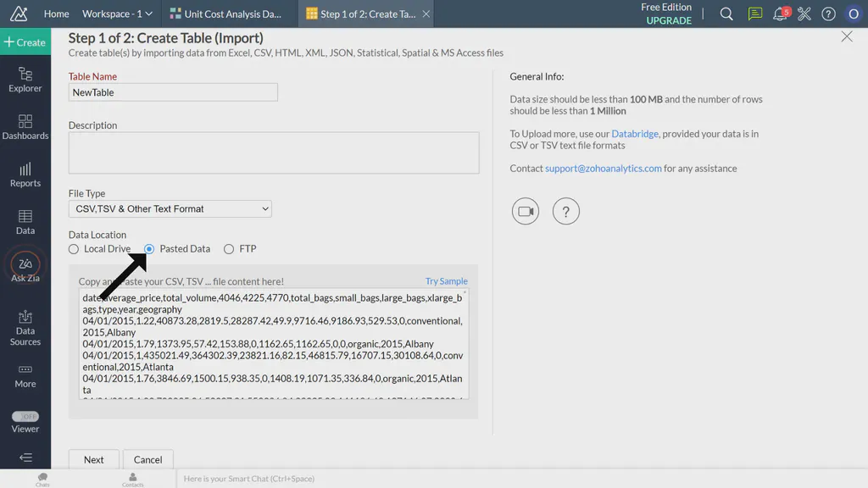Collapse the left sidebar with the chevron
The height and width of the screenshot is (488, 868).
(25, 458)
